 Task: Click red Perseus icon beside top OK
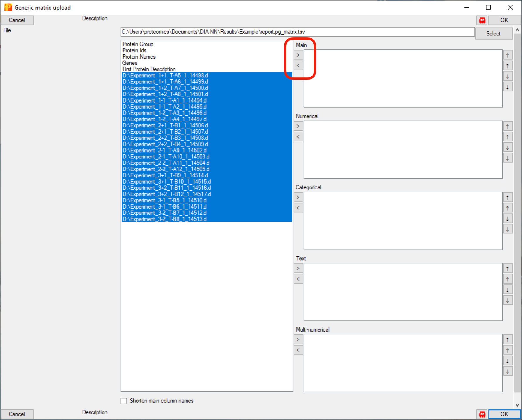[482, 20]
